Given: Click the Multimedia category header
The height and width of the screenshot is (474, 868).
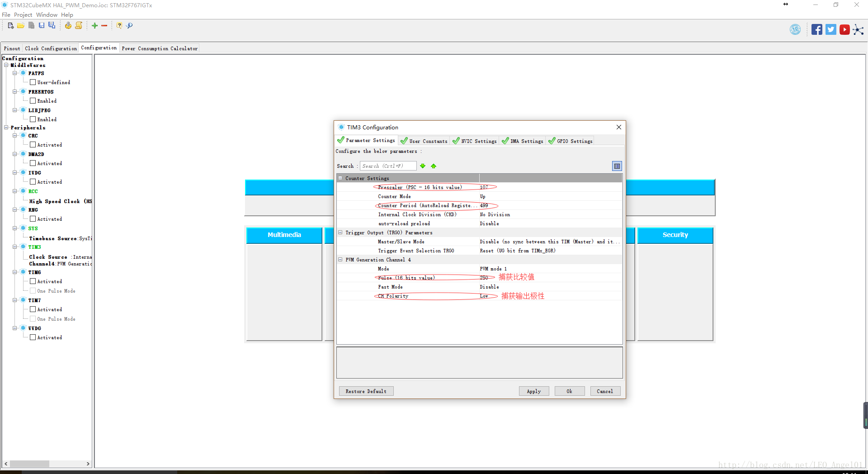Looking at the screenshot, I should (x=284, y=235).
